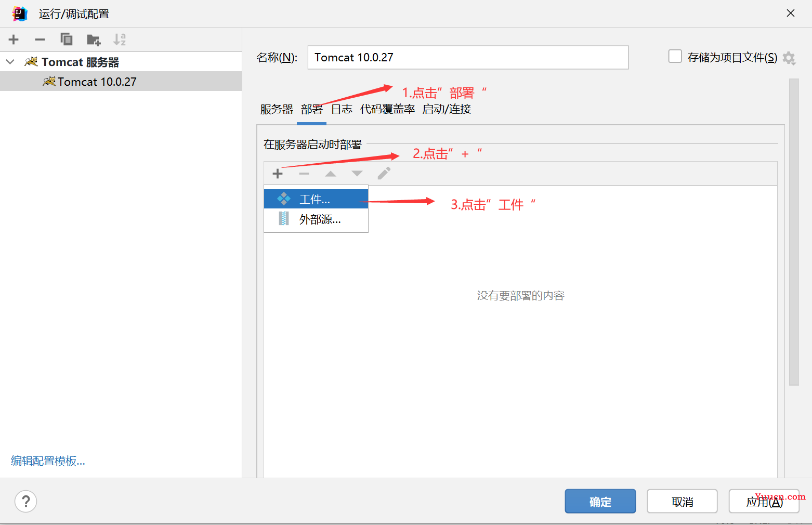The image size is (812, 525).
Task: Click the 名称 text field
Action: (x=468, y=57)
